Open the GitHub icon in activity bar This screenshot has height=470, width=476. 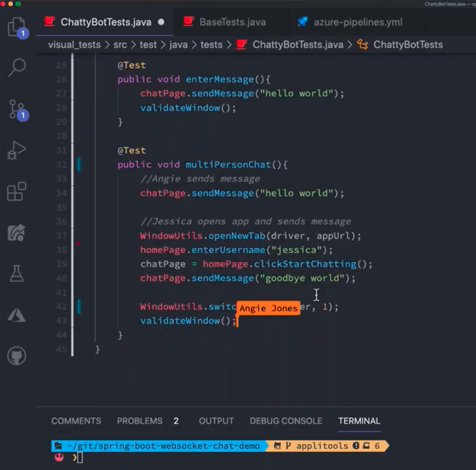[16, 356]
